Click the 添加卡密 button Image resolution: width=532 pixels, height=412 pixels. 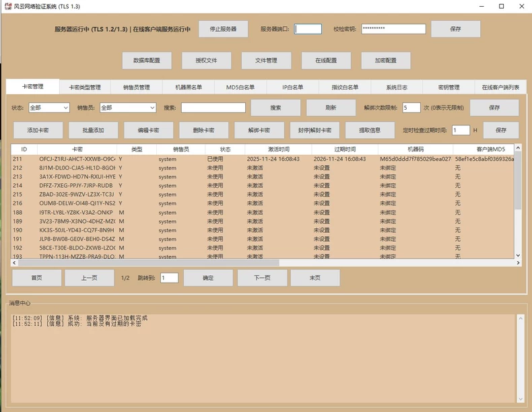(38, 130)
